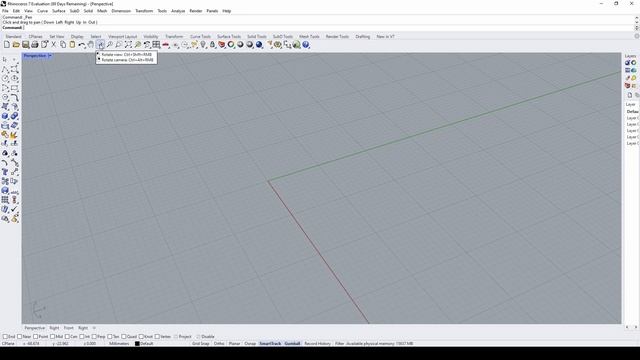640x360 pixels.
Task: Select the Circle tool in left sidebar
Action: [x=5, y=79]
